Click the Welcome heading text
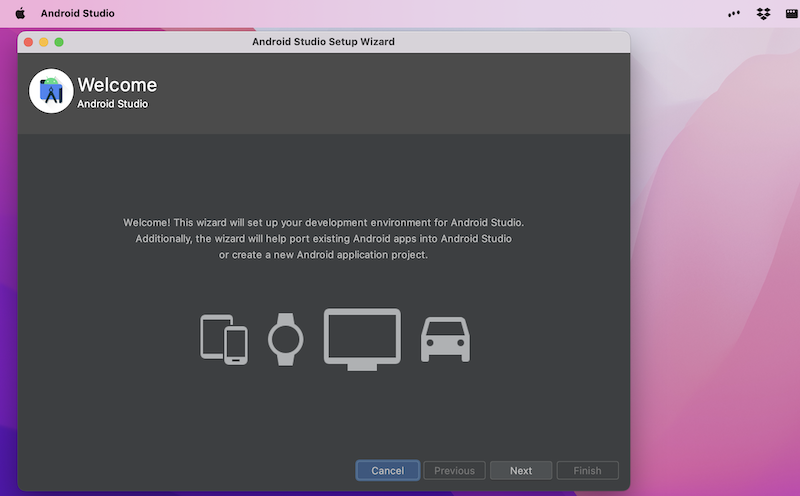This screenshot has width=800, height=496. coord(117,85)
